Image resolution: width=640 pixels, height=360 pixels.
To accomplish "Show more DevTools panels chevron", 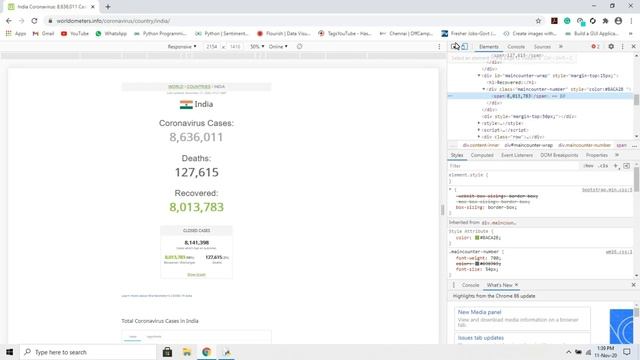I will [x=561, y=47].
